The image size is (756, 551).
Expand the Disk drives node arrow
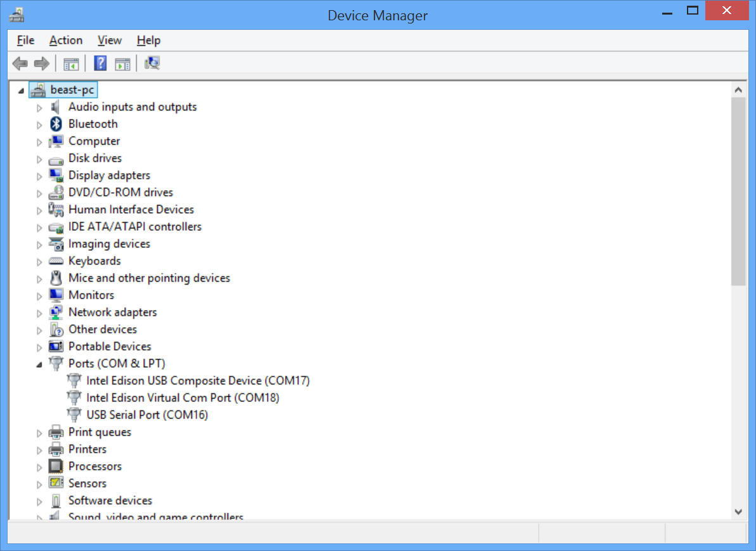tap(39, 159)
